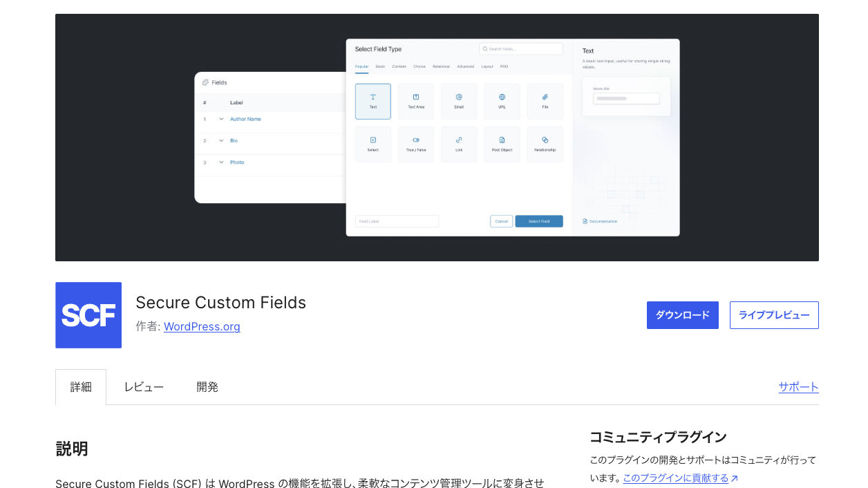The image size is (868, 488).
Task: Open the Advanced field types tab
Action: point(465,66)
